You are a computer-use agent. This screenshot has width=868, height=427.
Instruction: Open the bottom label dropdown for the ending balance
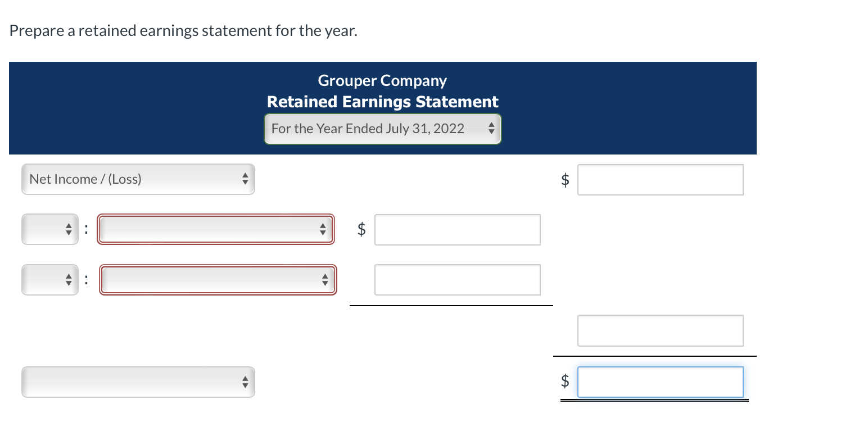coord(138,381)
